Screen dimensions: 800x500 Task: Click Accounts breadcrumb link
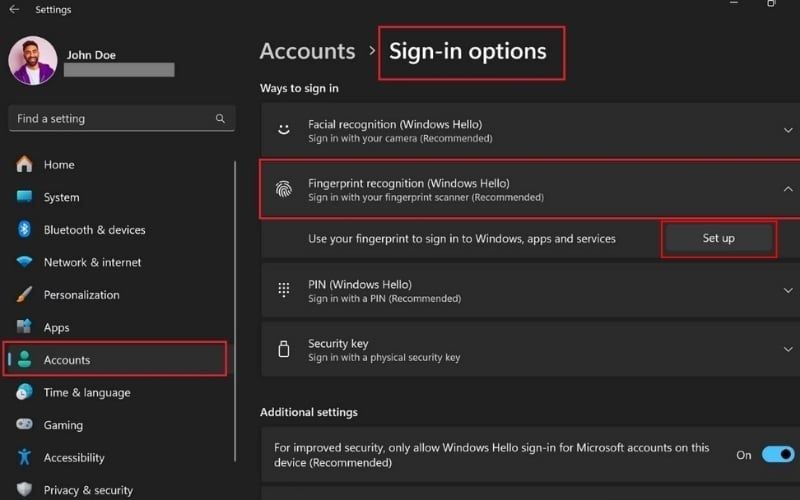307,51
